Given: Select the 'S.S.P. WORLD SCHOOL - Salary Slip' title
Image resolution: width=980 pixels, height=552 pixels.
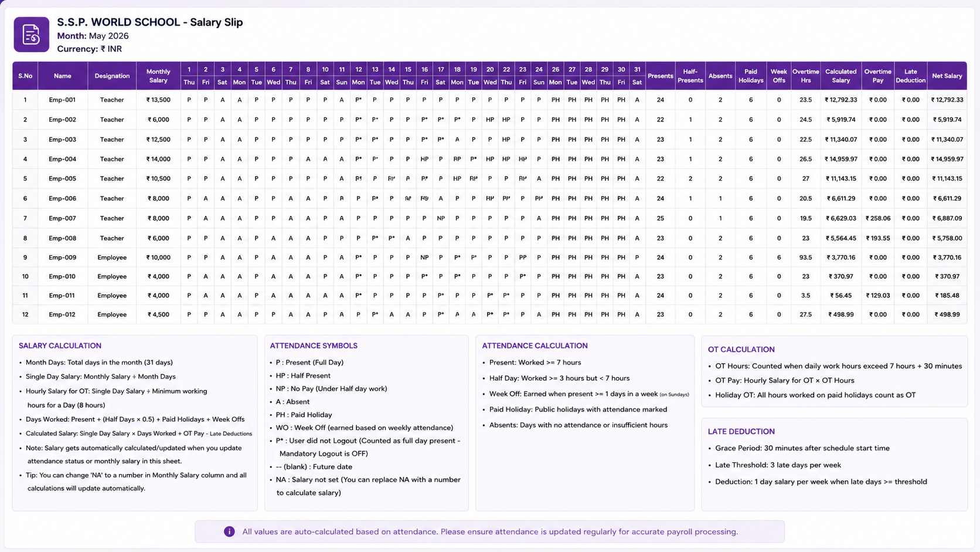Looking at the screenshot, I should click(150, 22).
